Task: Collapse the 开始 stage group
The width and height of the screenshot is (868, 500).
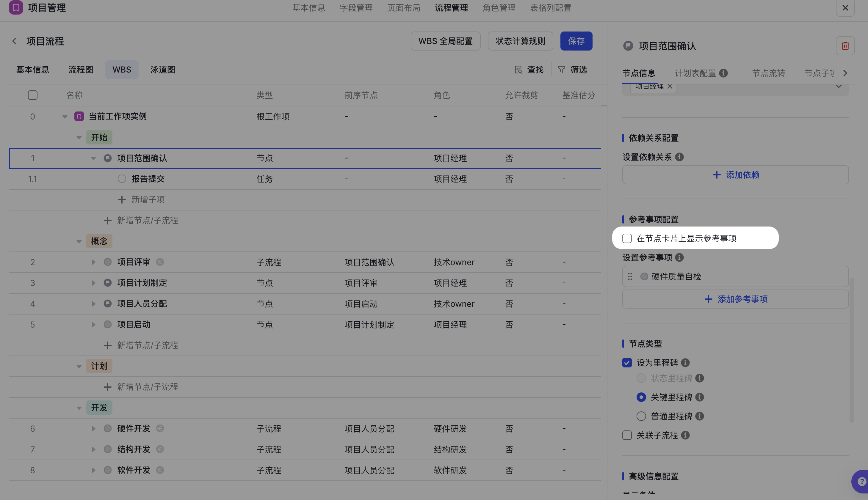Action: pos(79,138)
